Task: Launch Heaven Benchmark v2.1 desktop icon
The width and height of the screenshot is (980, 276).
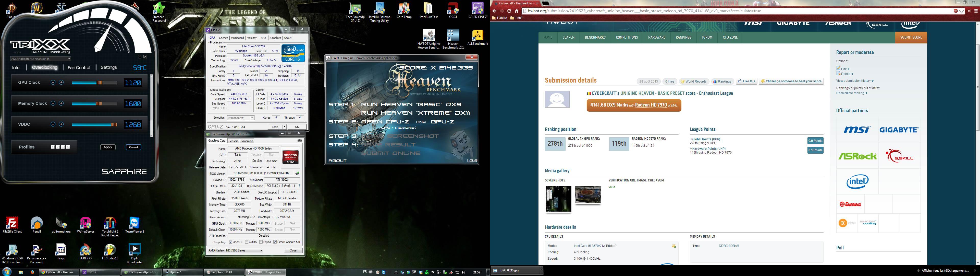Action: point(453,39)
